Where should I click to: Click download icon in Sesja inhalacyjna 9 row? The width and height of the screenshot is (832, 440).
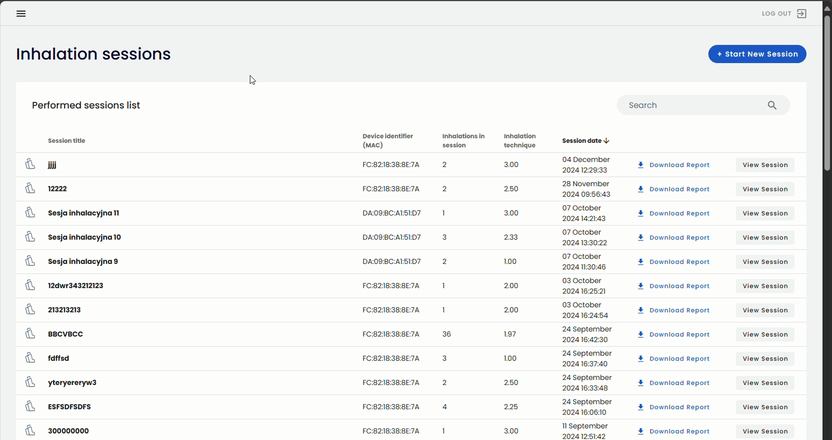[x=640, y=262]
